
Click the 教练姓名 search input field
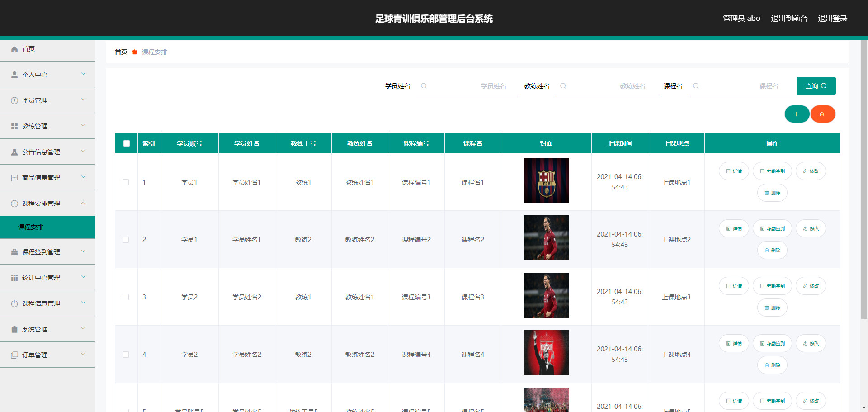[x=607, y=86]
